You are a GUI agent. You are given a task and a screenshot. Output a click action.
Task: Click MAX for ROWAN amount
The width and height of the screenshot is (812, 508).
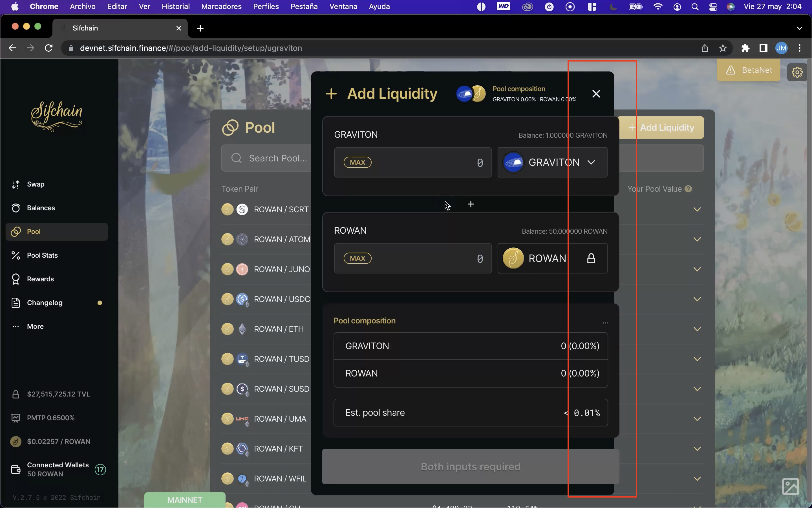click(x=357, y=258)
